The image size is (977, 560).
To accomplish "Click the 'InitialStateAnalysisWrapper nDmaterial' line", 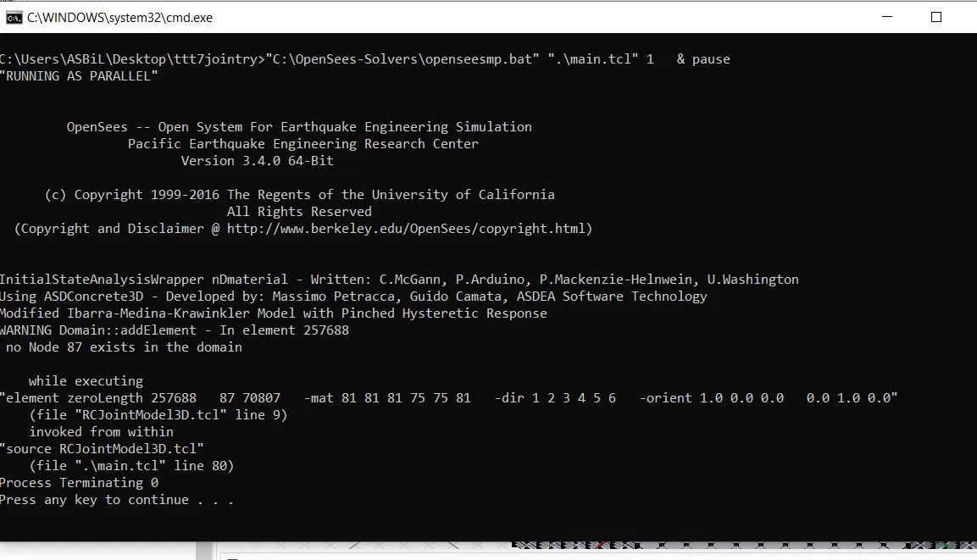I will coord(399,280).
